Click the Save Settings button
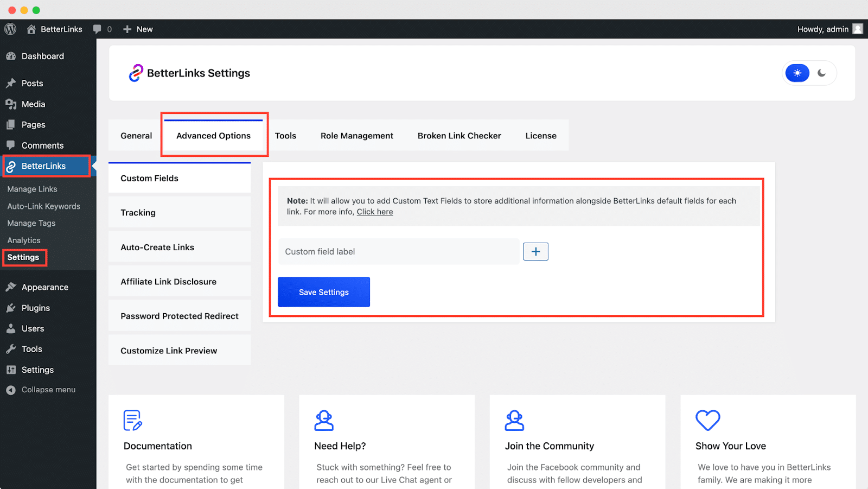This screenshot has height=489, width=868. [x=323, y=292]
